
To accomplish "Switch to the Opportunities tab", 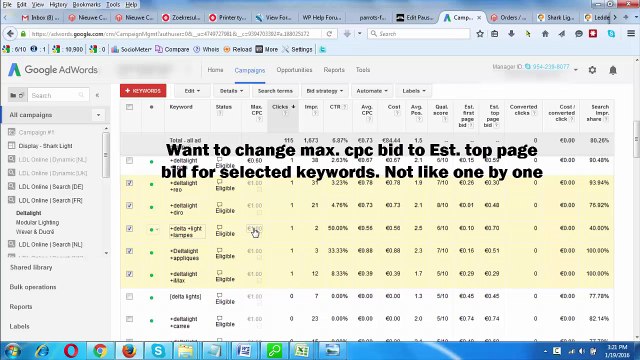I will (294, 70).
